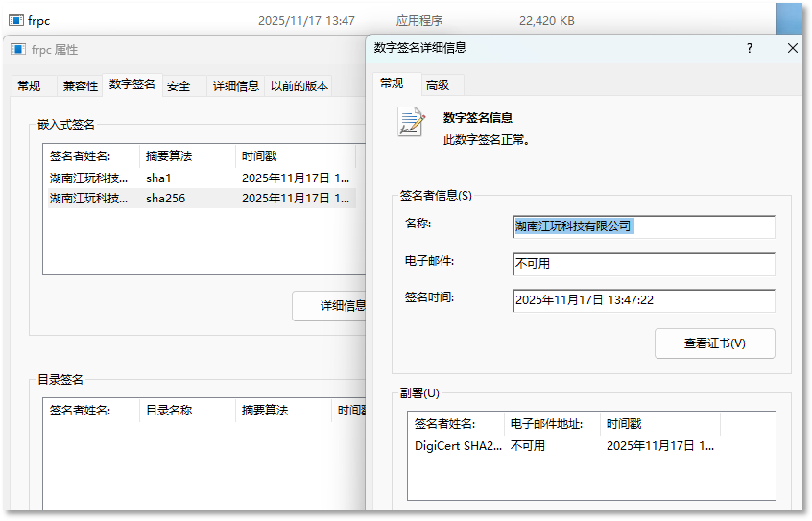Screen dimensions: 812x521
Task: Click the 电子邮件地址 column header
Action: click(552, 424)
